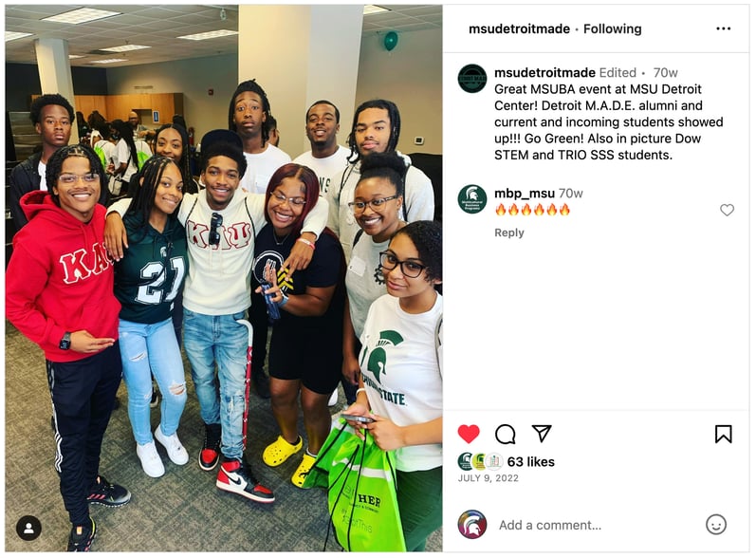This screenshot has height=558, width=756.
Task: Click liker avatars beside 63 likes
Action: [480, 461]
